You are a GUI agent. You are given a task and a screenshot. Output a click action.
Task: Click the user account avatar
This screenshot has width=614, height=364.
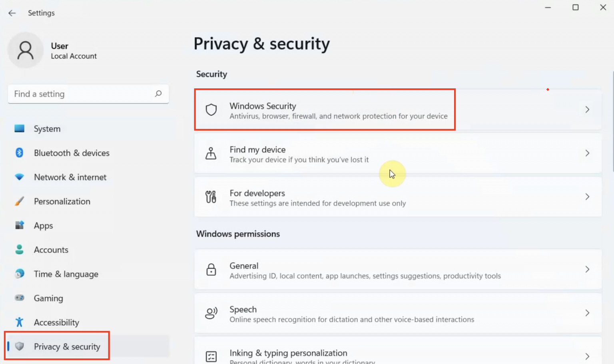tap(25, 50)
